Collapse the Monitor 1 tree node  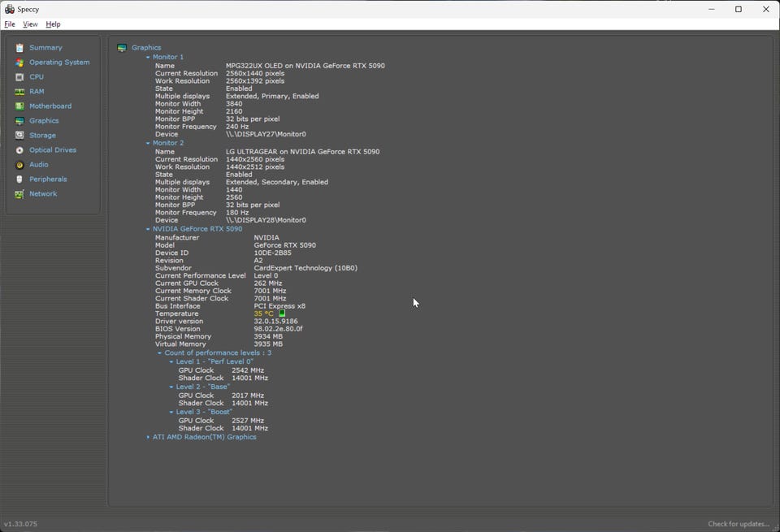point(148,58)
